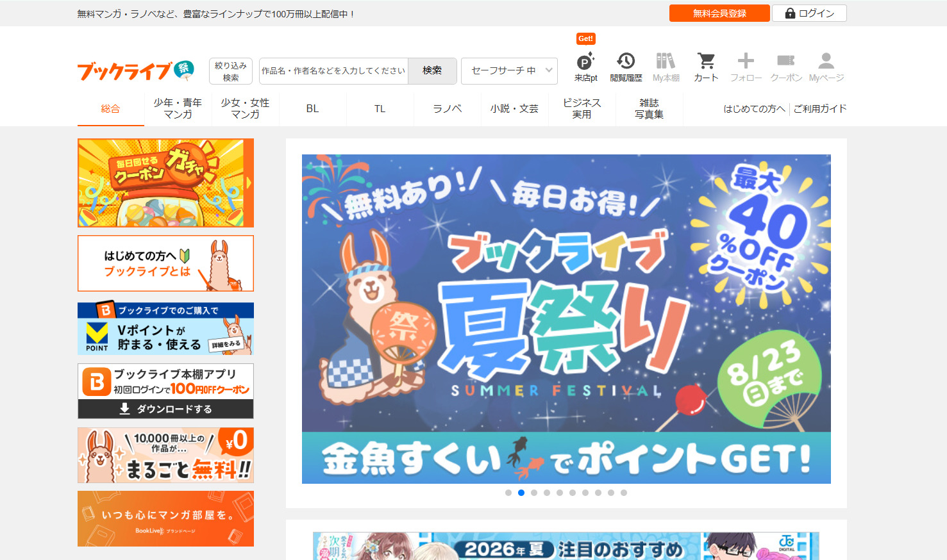Open My本棚 bookshelf icon
Screen dimensions: 947x560
pos(666,67)
